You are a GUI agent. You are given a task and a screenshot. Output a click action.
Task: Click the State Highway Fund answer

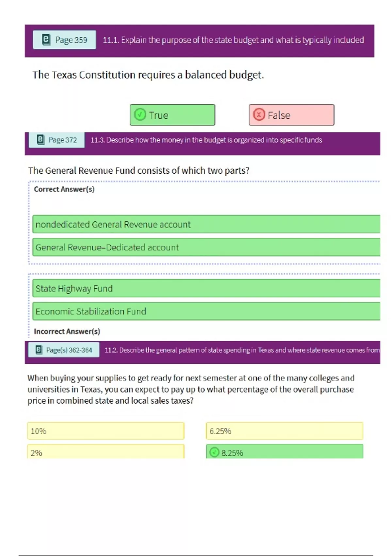coord(206,288)
